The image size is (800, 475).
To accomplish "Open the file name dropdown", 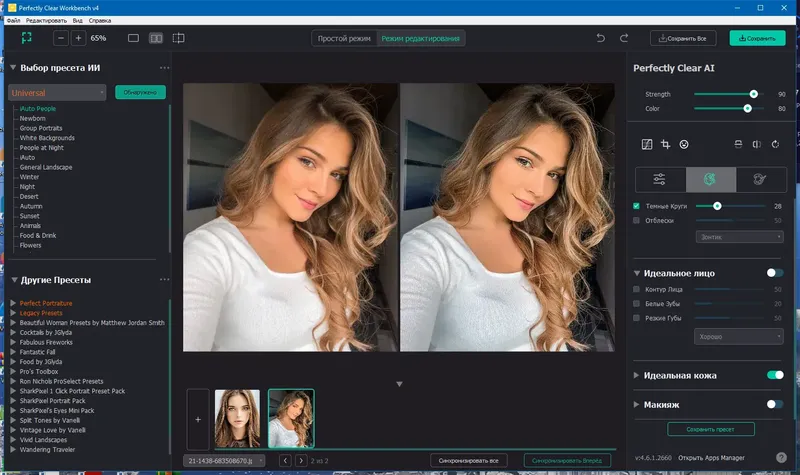I will tap(224, 461).
